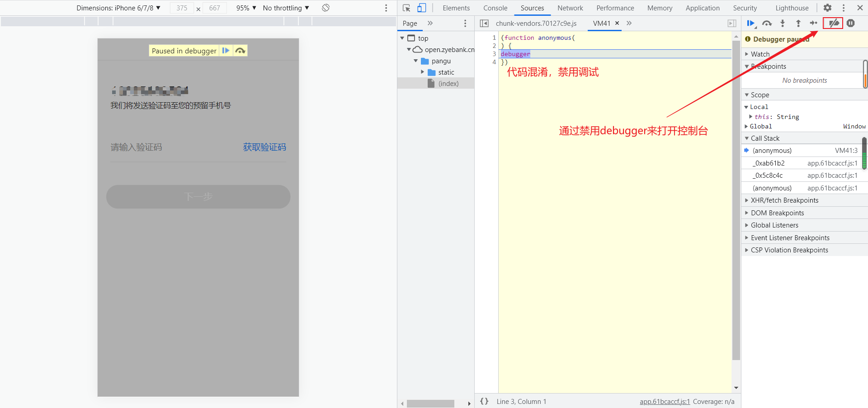The width and height of the screenshot is (868, 408).
Task: Toggle pause on exceptions button
Action: coord(851,23)
